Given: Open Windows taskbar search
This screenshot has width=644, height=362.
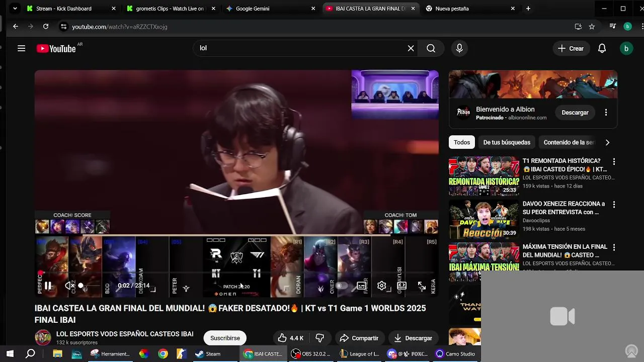Looking at the screenshot, I should [x=30, y=354].
